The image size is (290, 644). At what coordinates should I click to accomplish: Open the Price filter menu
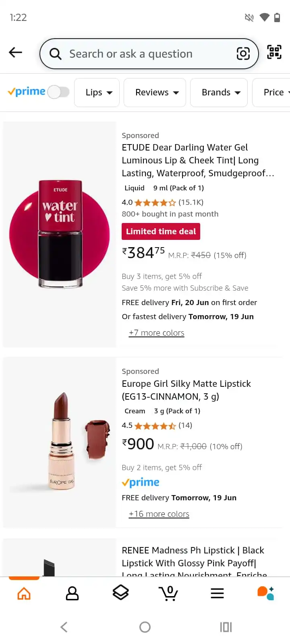click(275, 92)
